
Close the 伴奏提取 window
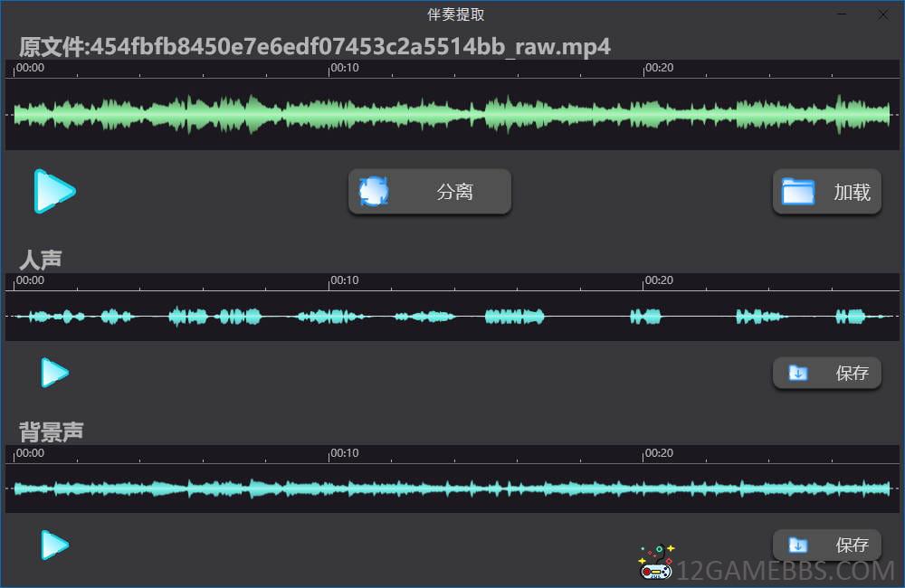pyautogui.click(x=883, y=14)
